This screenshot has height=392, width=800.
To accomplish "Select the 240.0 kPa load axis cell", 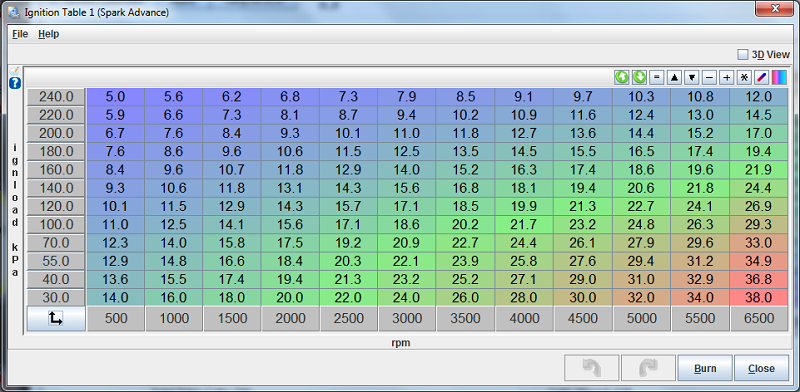I will click(x=56, y=96).
